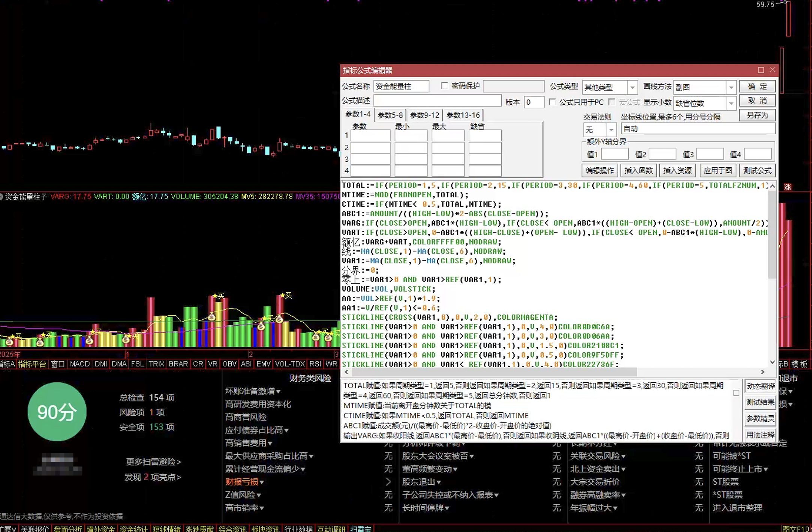Switch to the 参数13-16 tab
The height and width of the screenshot is (532, 812).
pyautogui.click(x=463, y=115)
